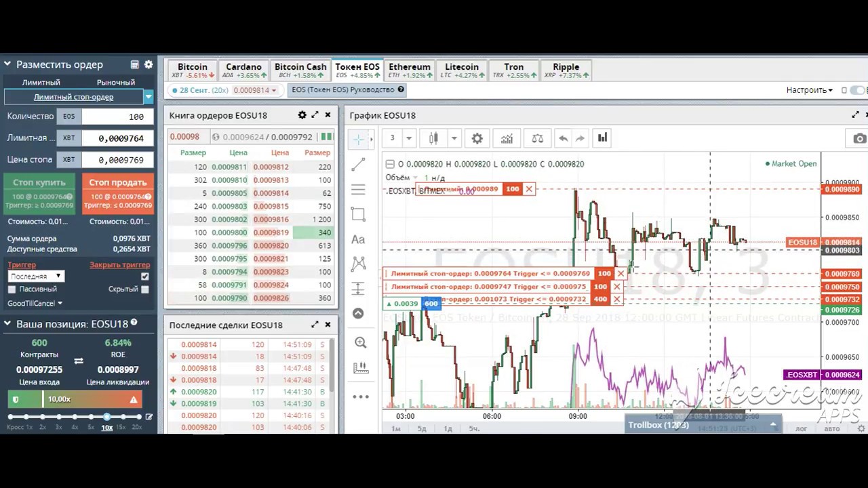Screen dimensions: 868x488
Task: Select the rectangle shape tool
Action: [x=359, y=214]
